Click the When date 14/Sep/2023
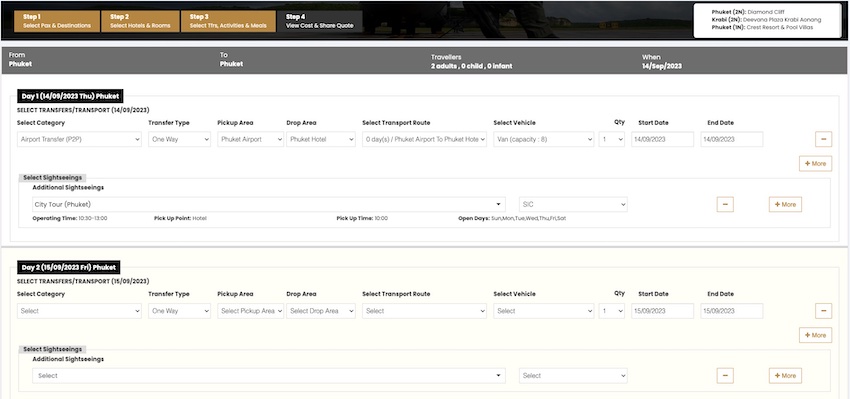This screenshot has height=399, width=850. (662, 66)
